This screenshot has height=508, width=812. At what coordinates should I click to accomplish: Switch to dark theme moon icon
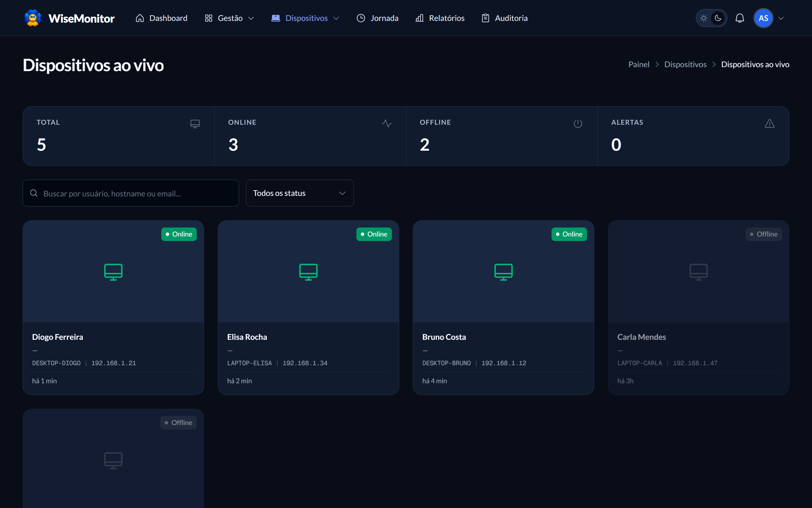coord(718,18)
